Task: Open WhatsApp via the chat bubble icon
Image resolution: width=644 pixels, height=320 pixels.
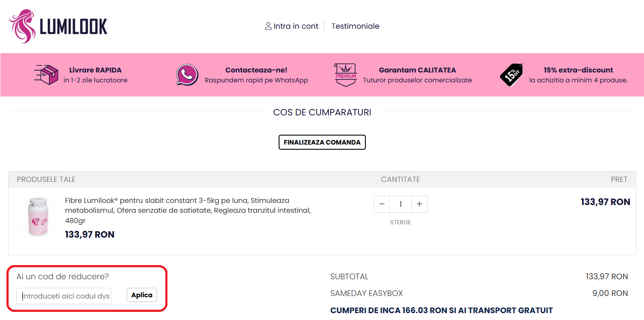Action: 187,74
